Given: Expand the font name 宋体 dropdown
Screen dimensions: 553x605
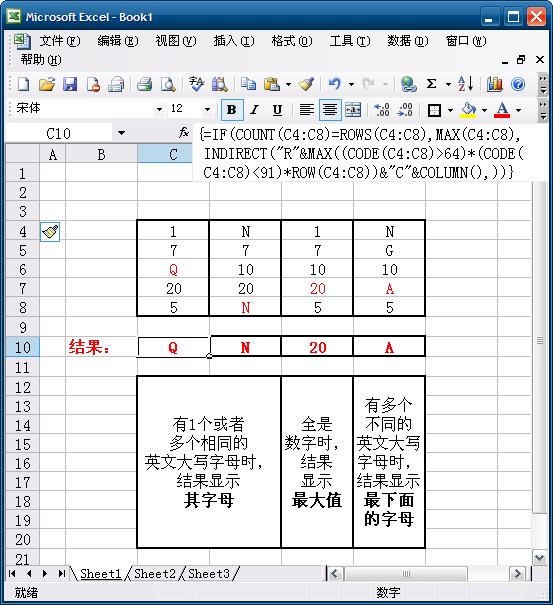Looking at the screenshot, I should [159, 110].
